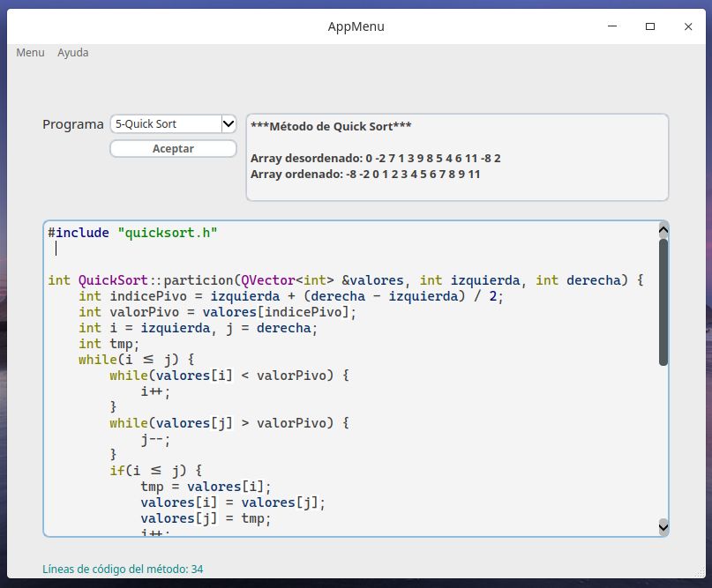Click the scrollbar down-arrow icon
712x588 pixels.
point(663,526)
